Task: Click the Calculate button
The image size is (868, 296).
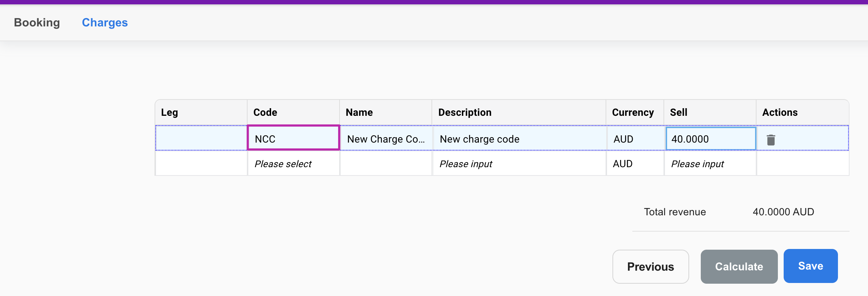Action: (739, 267)
